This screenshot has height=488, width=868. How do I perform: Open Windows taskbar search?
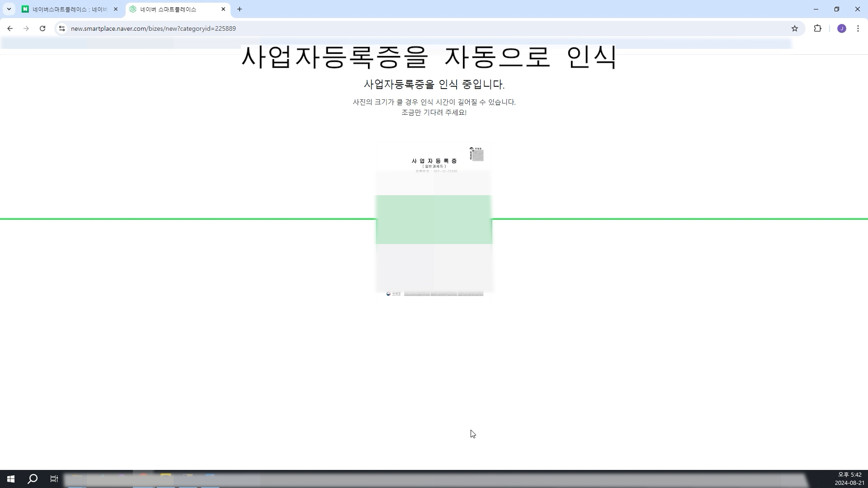click(33, 479)
